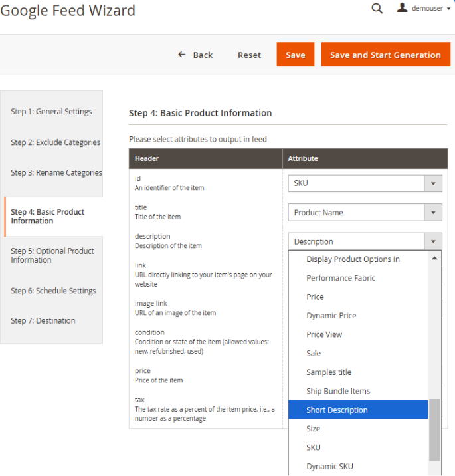Choose Samples title in the list
The width and height of the screenshot is (455, 476).
click(358, 372)
